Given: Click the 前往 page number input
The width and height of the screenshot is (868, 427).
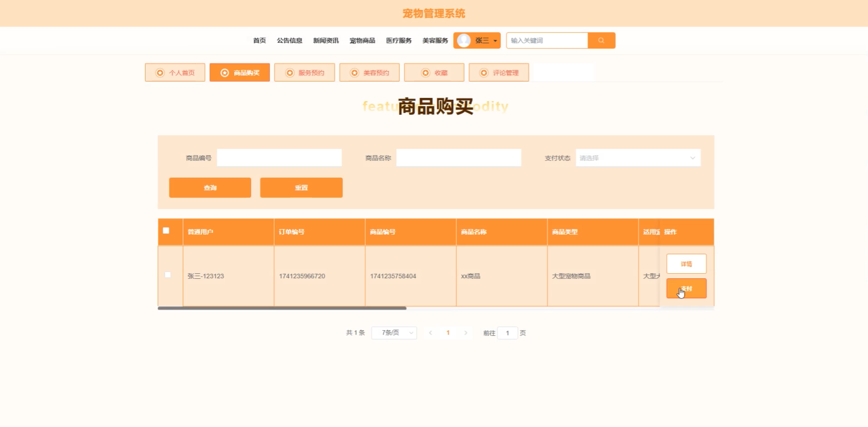Looking at the screenshot, I should point(508,333).
